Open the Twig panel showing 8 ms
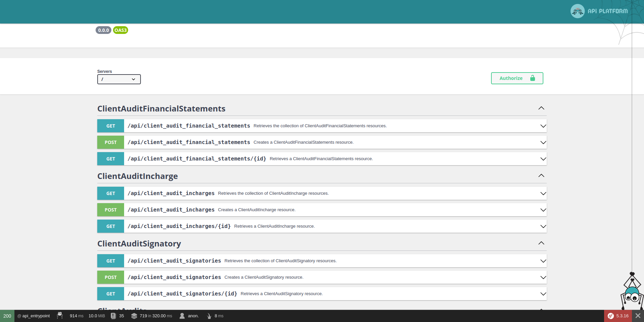 (x=215, y=316)
